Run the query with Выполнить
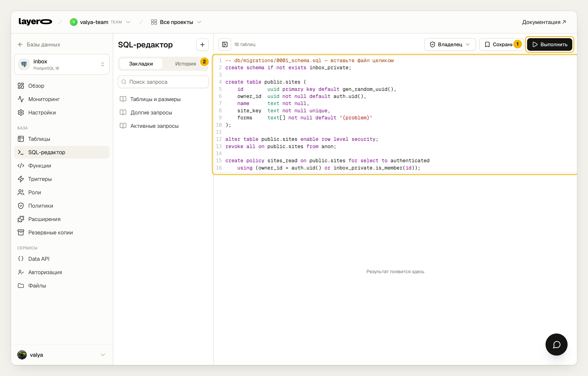Image resolution: width=588 pixels, height=376 pixels. click(x=549, y=44)
